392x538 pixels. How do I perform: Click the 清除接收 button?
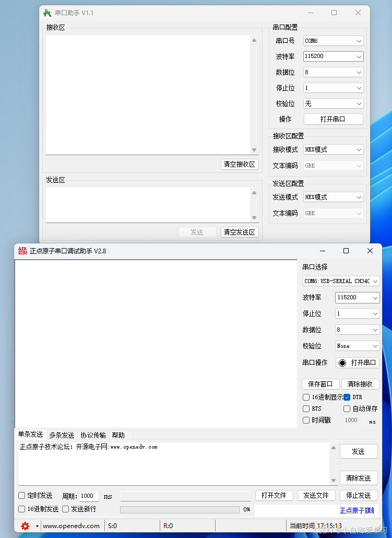[x=360, y=384]
